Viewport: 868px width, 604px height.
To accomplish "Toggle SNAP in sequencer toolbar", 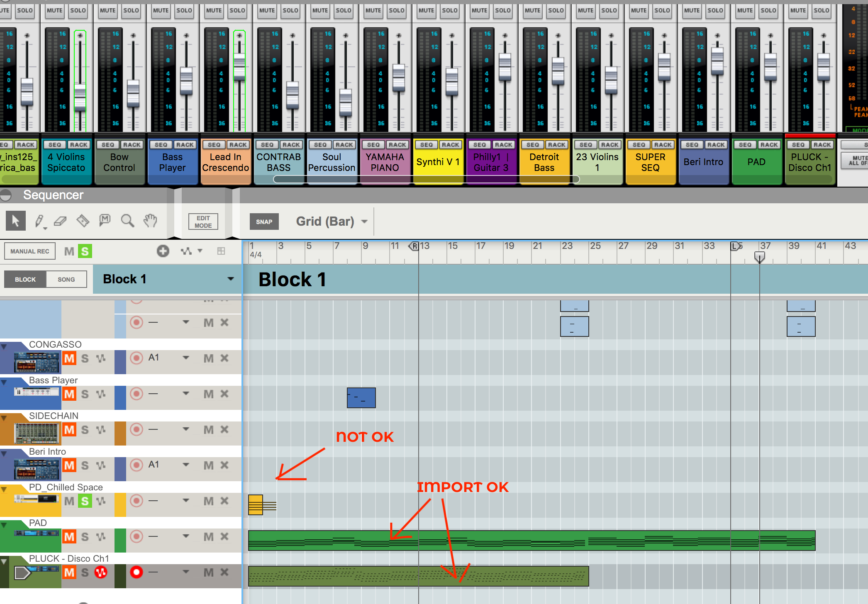I will coord(264,222).
